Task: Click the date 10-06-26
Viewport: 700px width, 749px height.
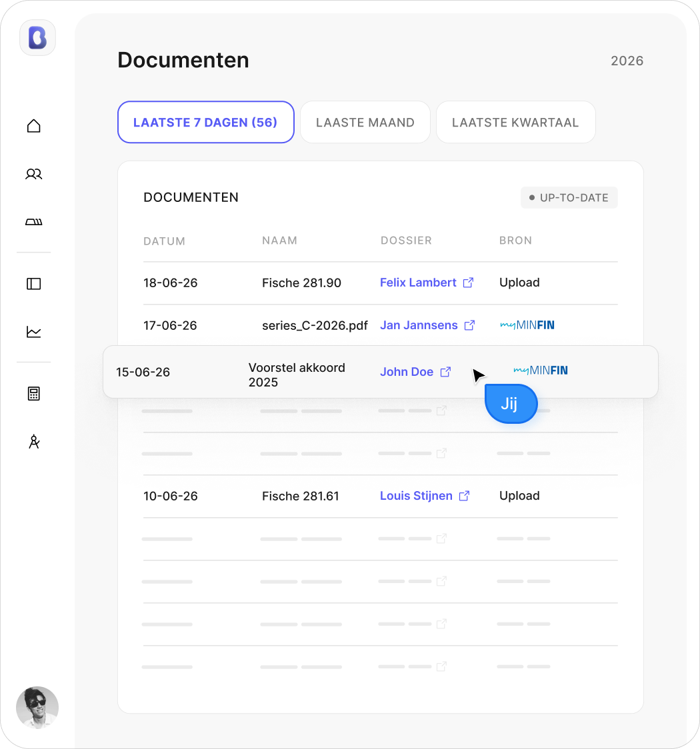Action: click(x=171, y=496)
